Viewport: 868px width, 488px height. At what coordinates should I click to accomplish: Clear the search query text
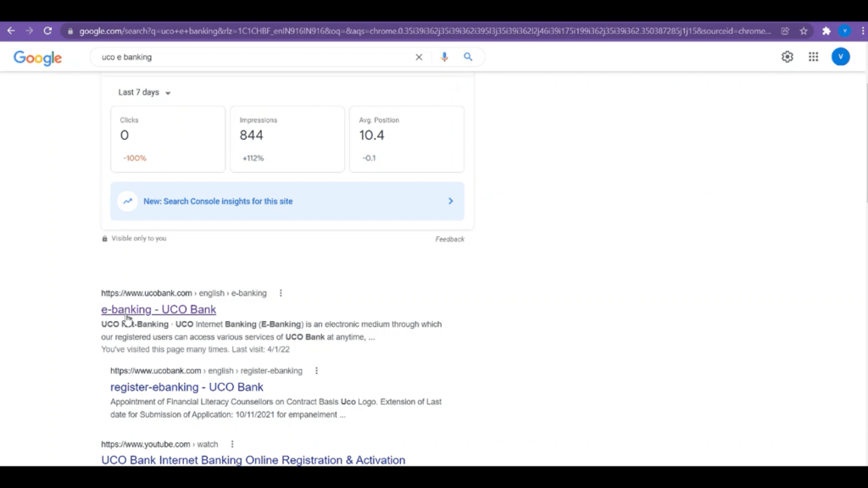(419, 57)
